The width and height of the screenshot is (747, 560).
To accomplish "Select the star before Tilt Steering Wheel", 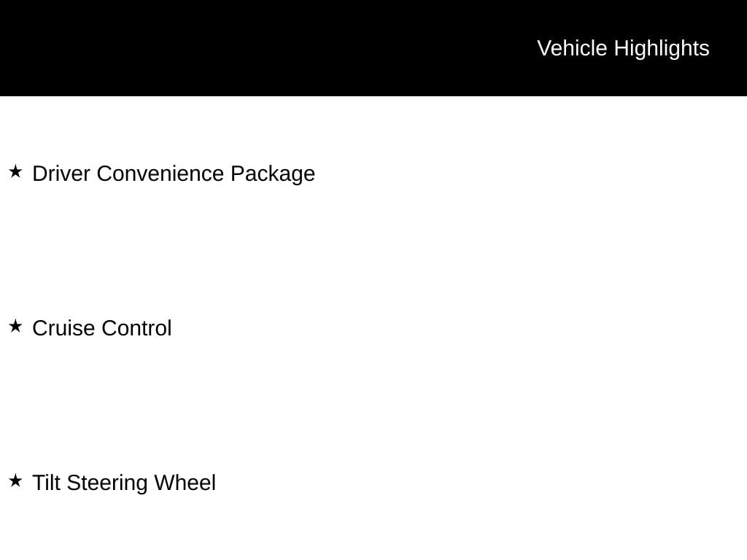I will [15, 481].
